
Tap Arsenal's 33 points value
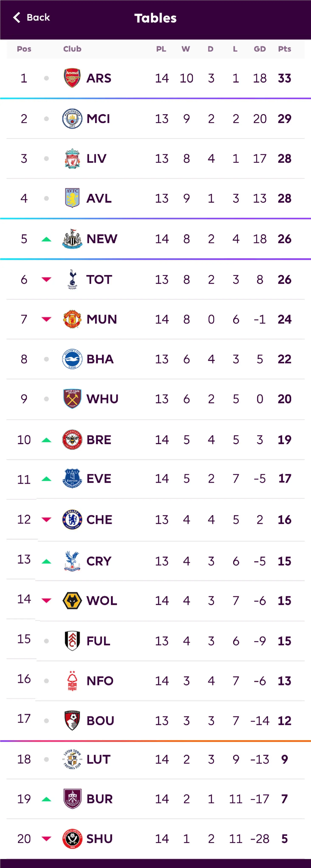pyautogui.click(x=284, y=78)
